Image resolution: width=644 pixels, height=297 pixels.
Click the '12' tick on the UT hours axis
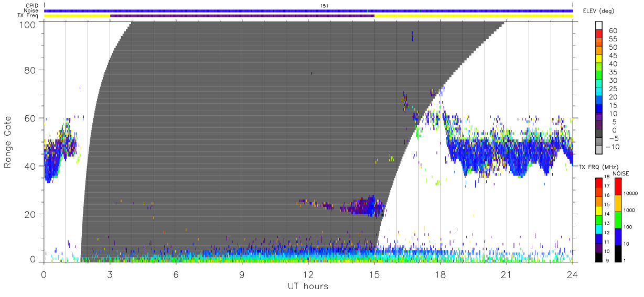308,274
